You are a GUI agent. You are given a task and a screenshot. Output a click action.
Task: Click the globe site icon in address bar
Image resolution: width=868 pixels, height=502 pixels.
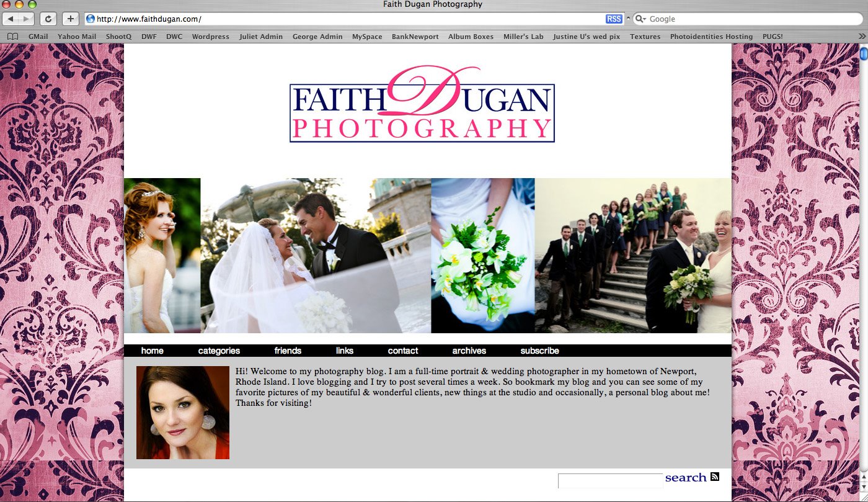point(91,19)
